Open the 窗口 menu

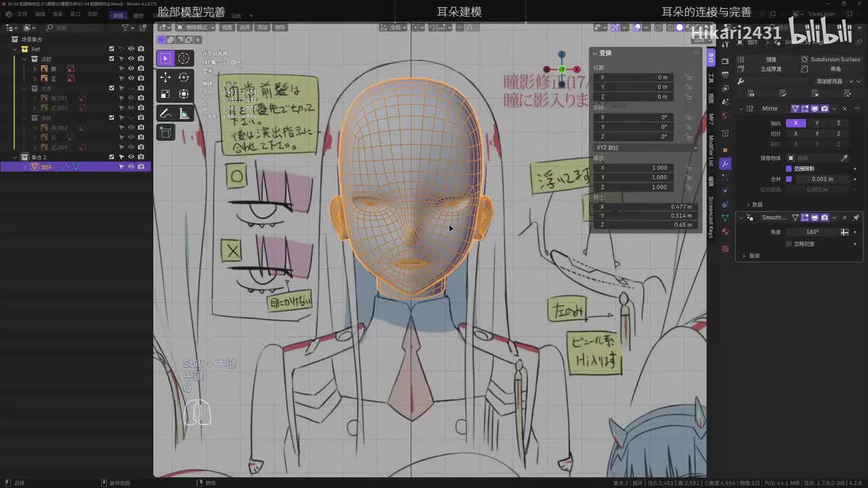pos(75,14)
